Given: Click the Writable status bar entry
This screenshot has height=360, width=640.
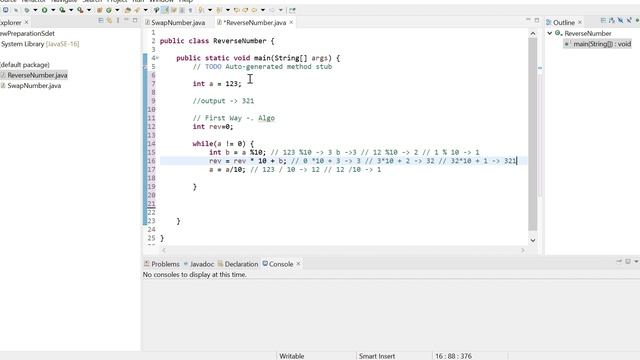Looking at the screenshot, I should pos(291,356).
